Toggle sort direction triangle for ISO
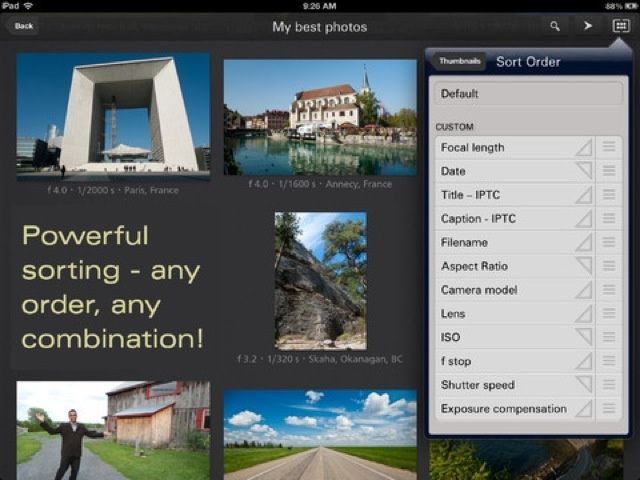Image resolution: width=640 pixels, height=480 pixels. click(584, 337)
